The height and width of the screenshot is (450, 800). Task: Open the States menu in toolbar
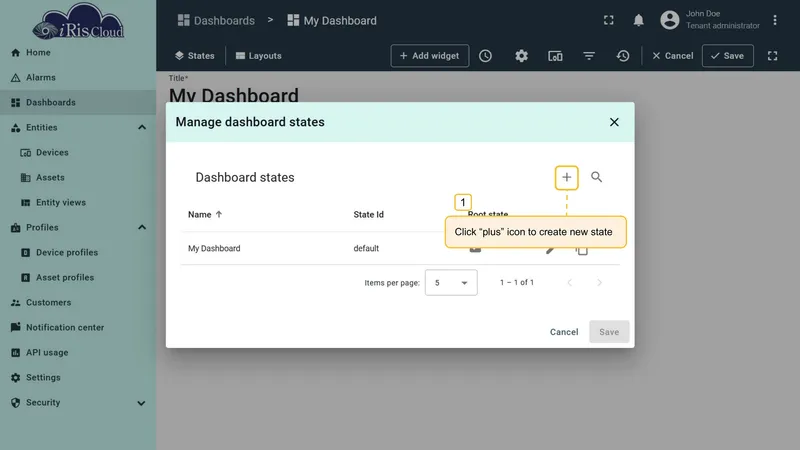pyautogui.click(x=194, y=56)
